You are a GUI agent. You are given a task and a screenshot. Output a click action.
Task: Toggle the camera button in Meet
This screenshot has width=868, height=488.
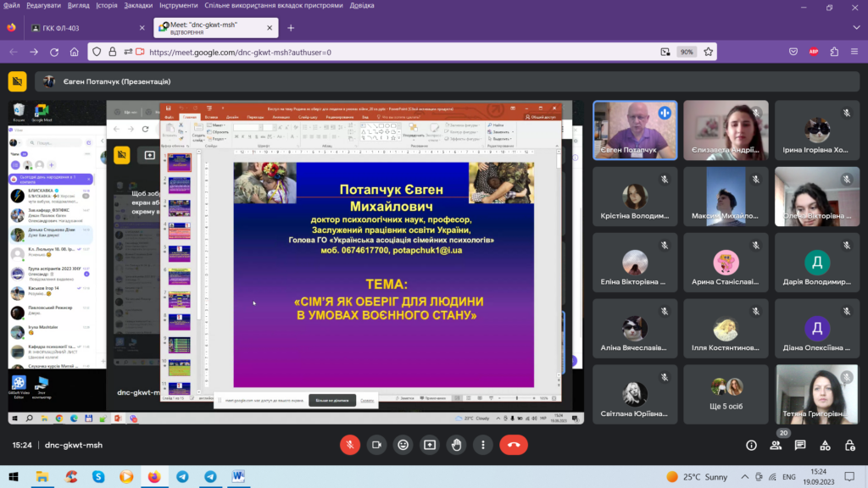(x=376, y=445)
